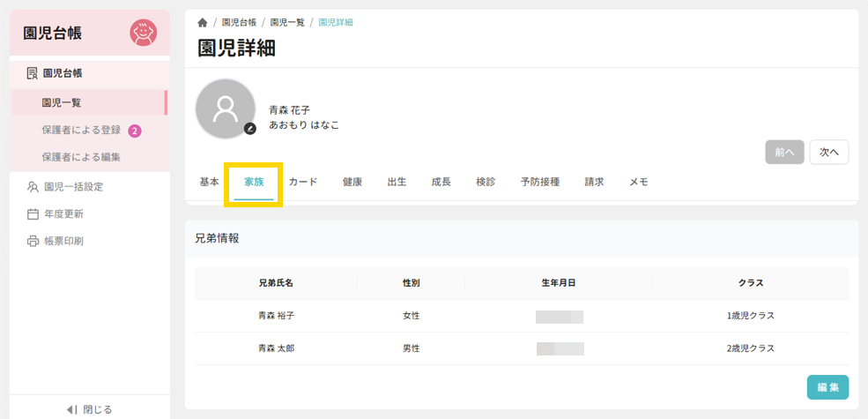868x419 pixels.
Task: Switch to the 健康 tab
Action: tap(352, 182)
